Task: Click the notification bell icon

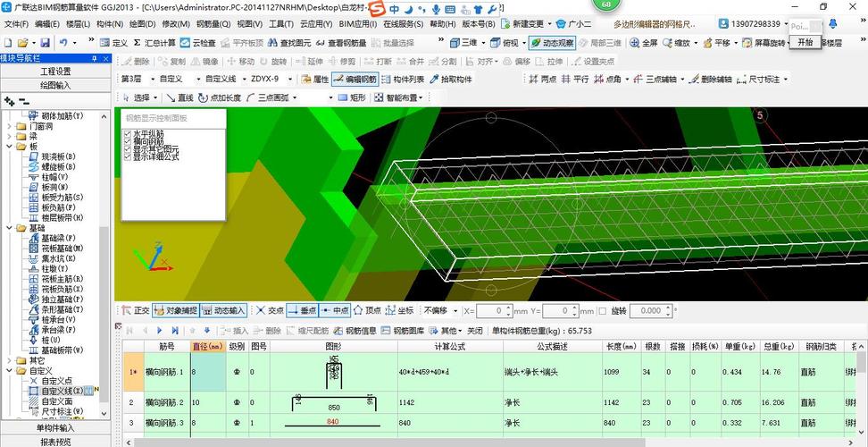Action: point(832,24)
